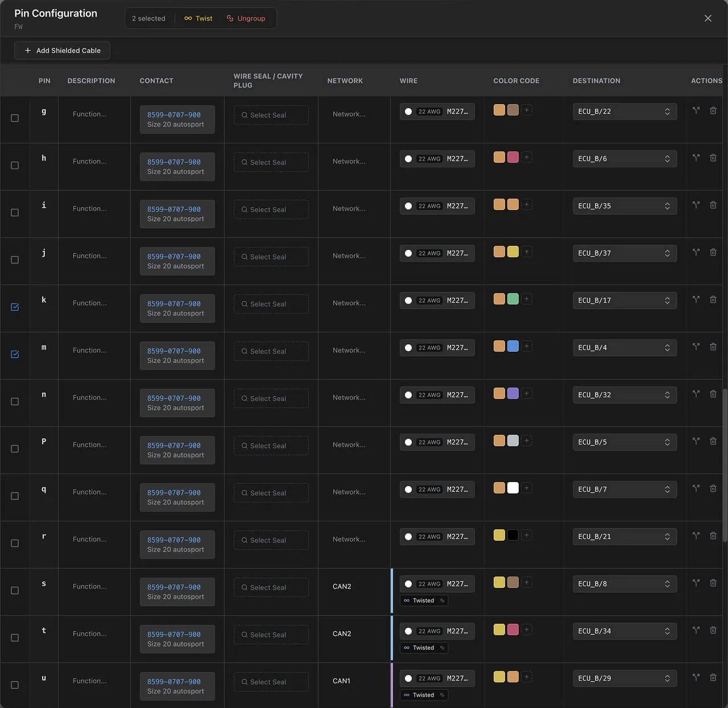The height and width of the screenshot is (708, 728).
Task: Click Select Seal field for pin g
Action: point(271,115)
